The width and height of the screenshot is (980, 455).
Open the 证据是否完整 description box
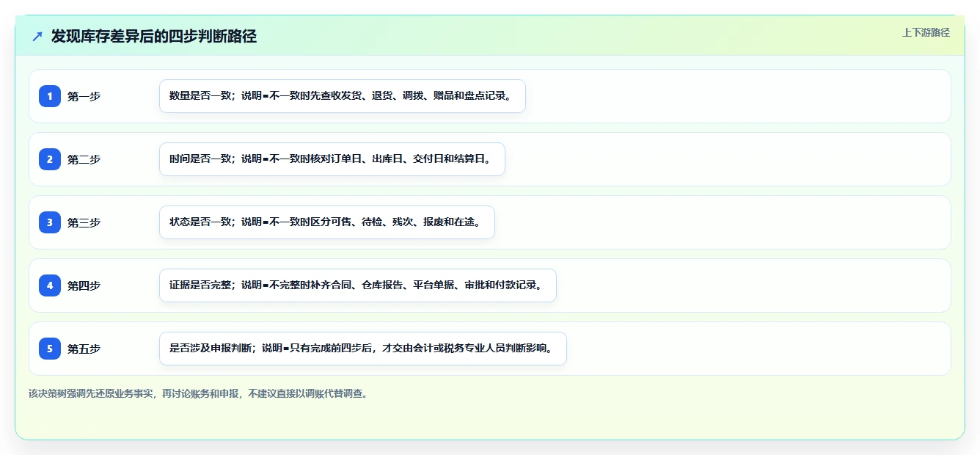tap(358, 285)
